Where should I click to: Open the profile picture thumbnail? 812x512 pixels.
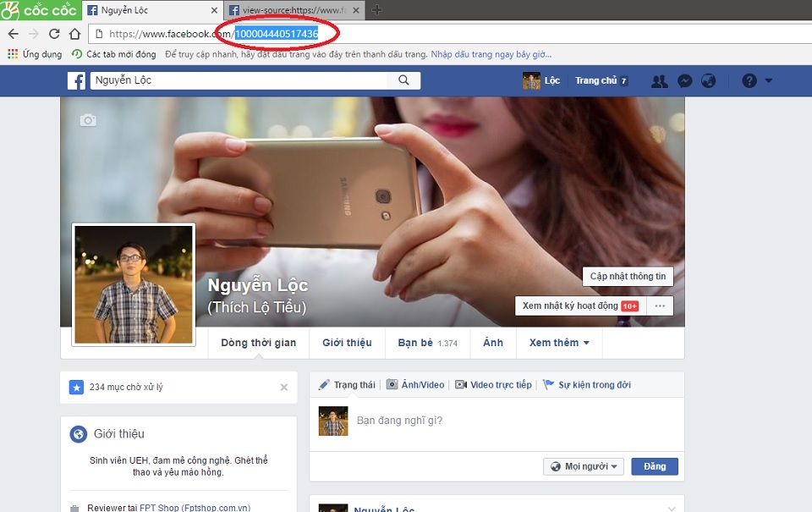click(134, 284)
